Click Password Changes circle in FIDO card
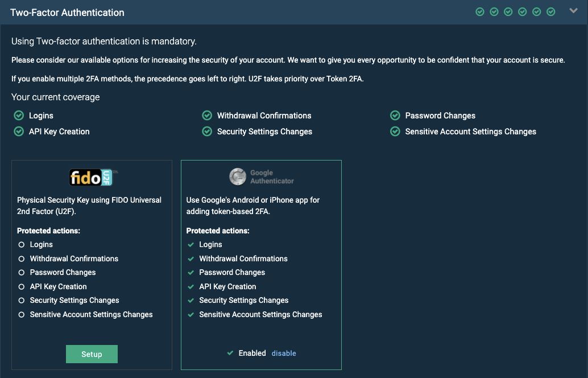 pos(22,273)
